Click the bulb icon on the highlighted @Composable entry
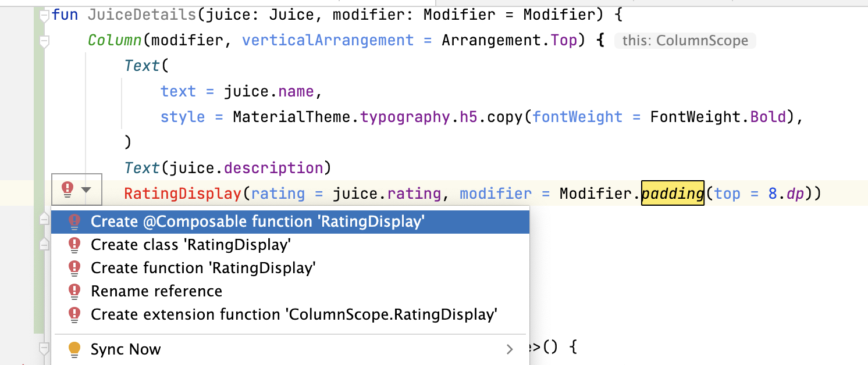The image size is (868, 365). click(74, 221)
